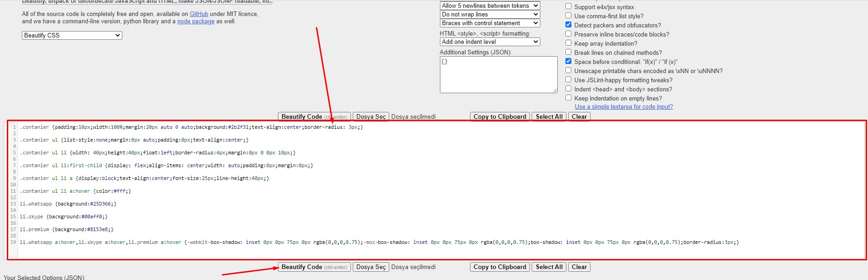
Task: Follow the 'node package' link
Action: [195, 21]
